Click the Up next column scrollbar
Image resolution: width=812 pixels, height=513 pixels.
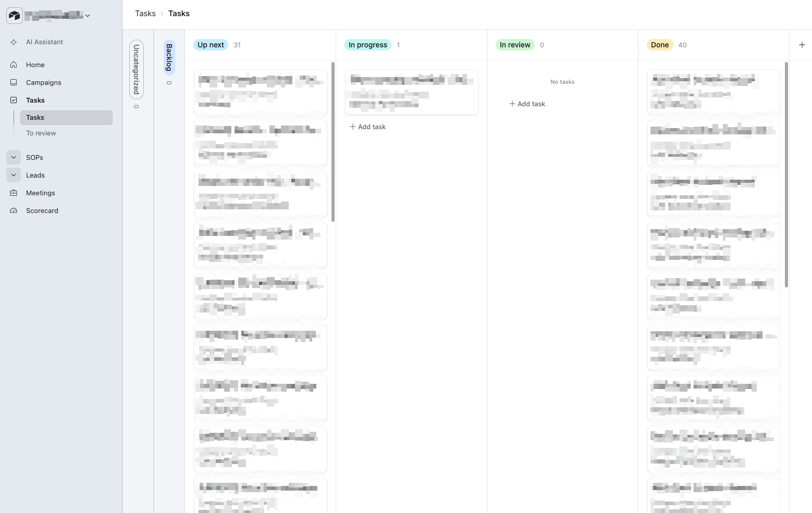click(333, 142)
